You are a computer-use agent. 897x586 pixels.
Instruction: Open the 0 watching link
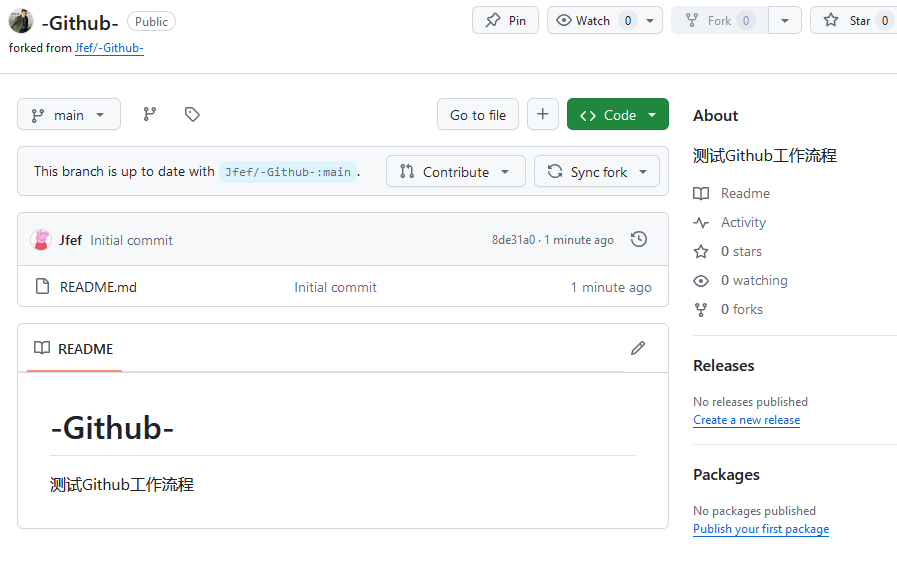tap(754, 280)
